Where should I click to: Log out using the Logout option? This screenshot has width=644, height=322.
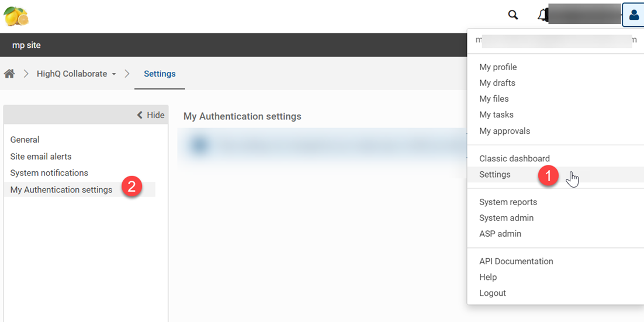[x=493, y=293]
